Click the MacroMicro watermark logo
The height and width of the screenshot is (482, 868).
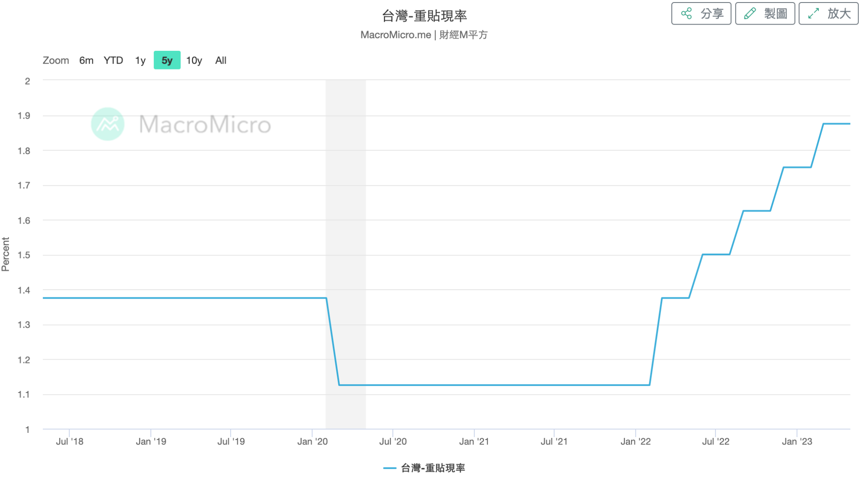click(x=108, y=124)
